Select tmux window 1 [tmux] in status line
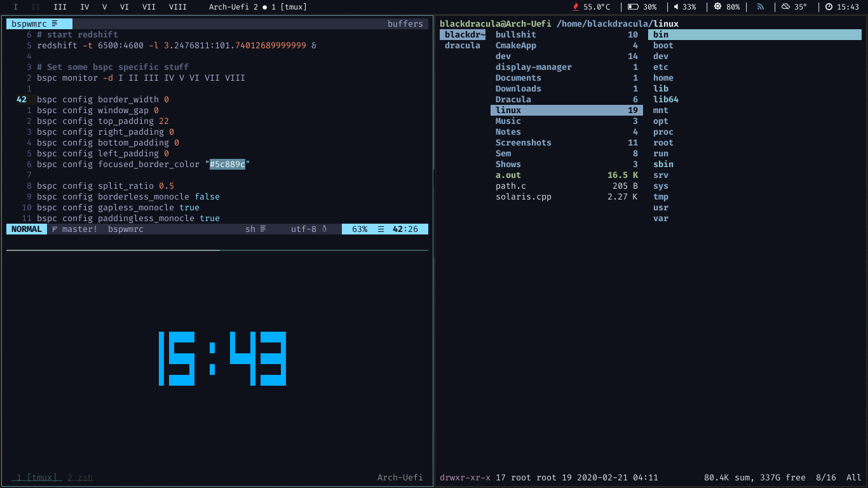 click(x=37, y=477)
